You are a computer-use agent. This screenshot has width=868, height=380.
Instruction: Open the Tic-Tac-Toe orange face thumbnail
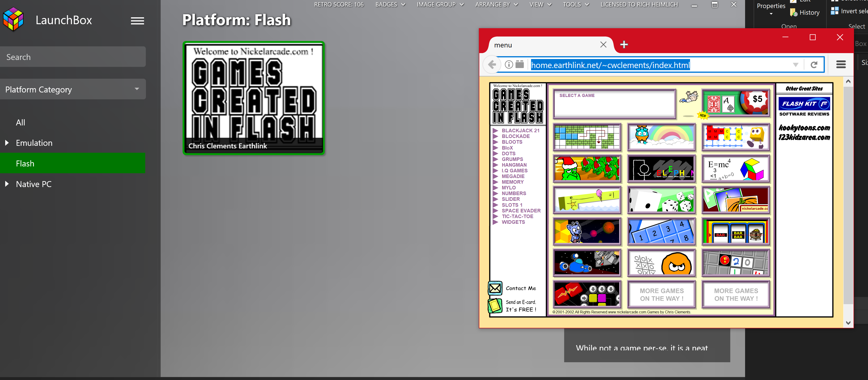click(661, 262)
